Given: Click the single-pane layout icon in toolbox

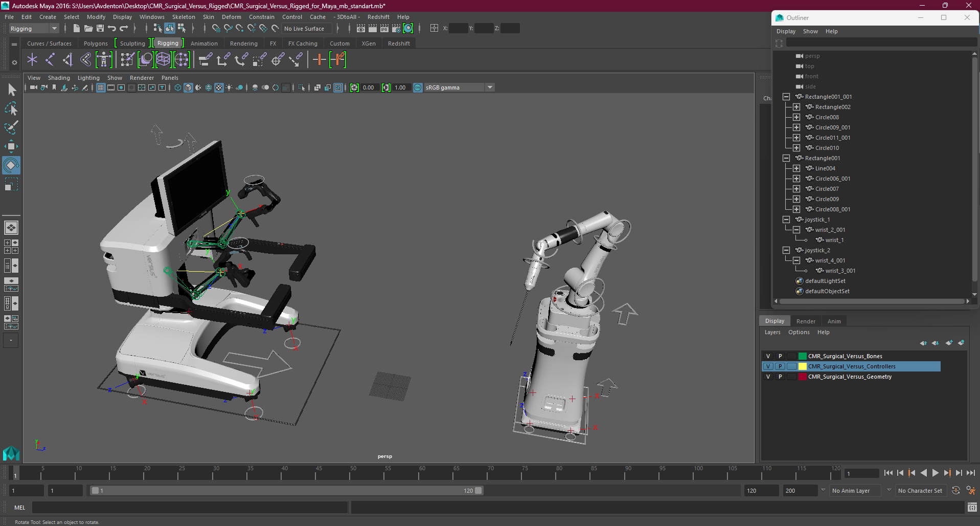Looking at the screenshot, I should [11, 227].
